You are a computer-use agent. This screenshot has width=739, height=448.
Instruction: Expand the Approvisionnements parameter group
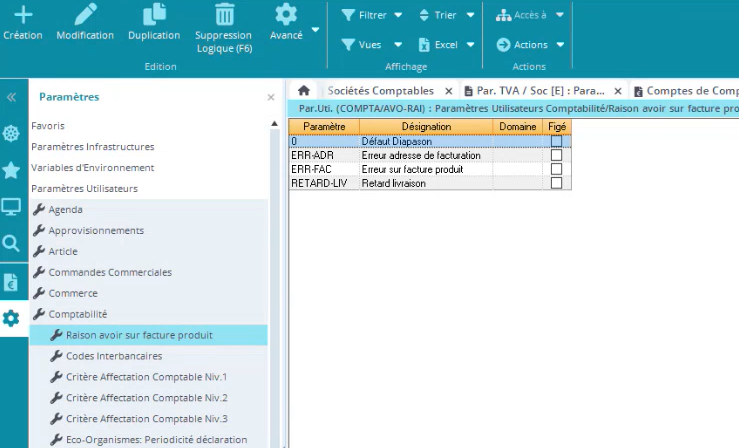[x=148, y=230]
